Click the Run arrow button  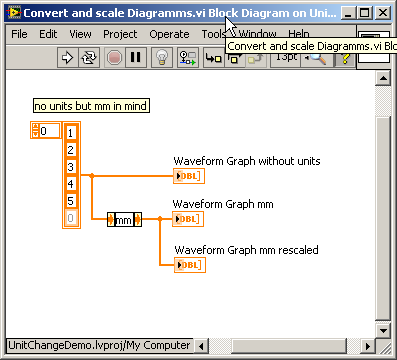(68, 58)
